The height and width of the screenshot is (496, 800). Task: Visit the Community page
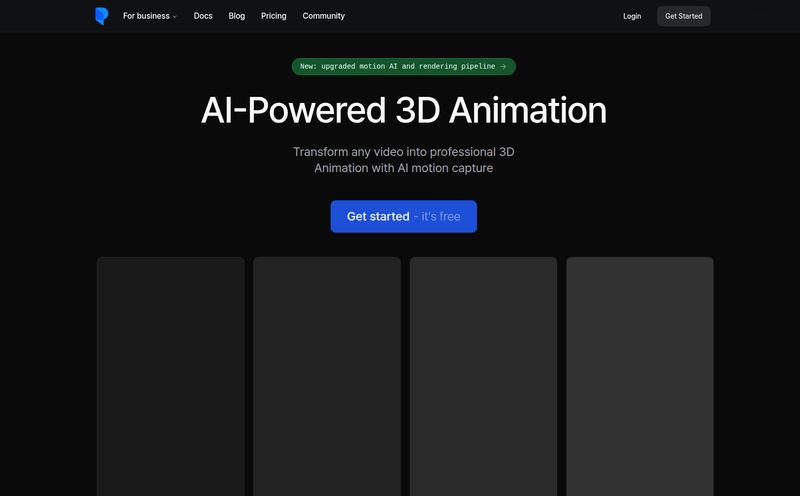pyautogui.click(x=323, y=16)
